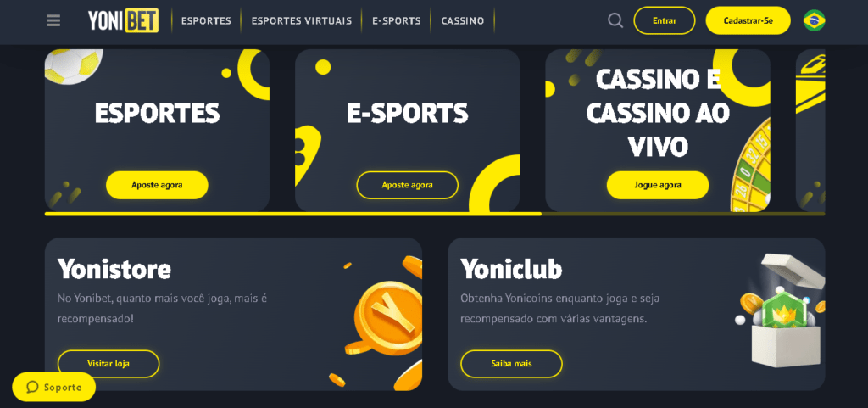Image resolution: width=868 pixels, height=408 pixels.
Task: Click Jogue agora on Cassino card
Action: point(658,185)
